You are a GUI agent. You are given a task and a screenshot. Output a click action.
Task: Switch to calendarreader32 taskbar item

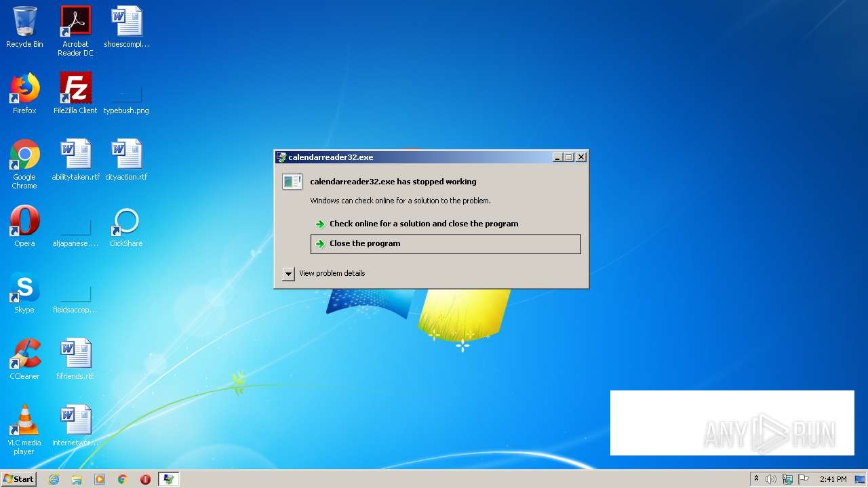tap(168, 479)
